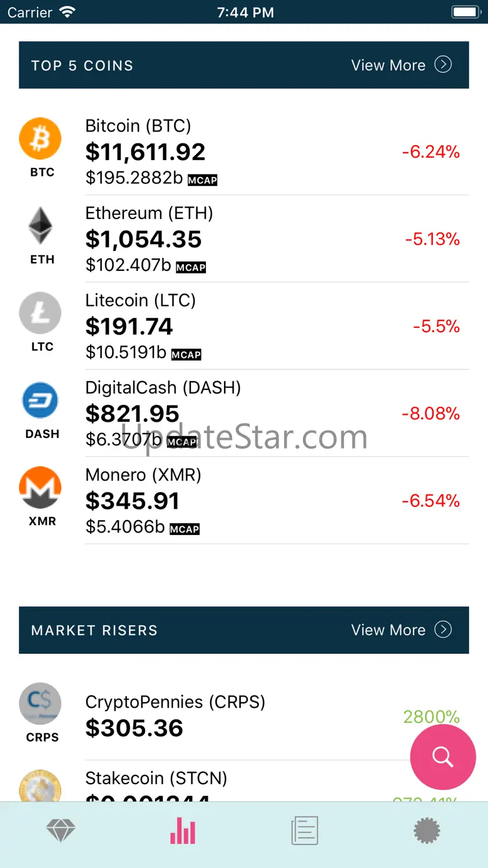Tap the Bitcoin coin logo

(x=40, y=139)
